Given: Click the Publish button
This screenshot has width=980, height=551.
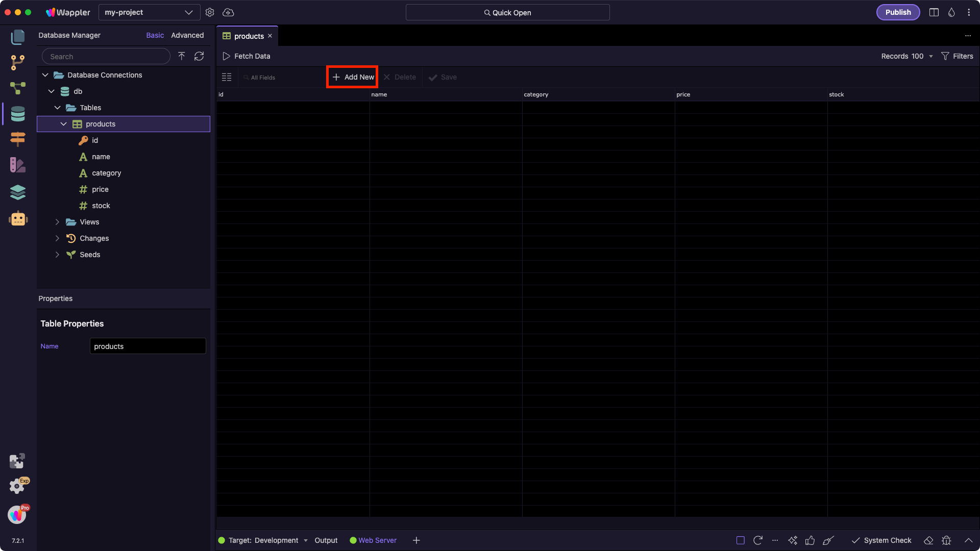Looking at the screenshot, I should point(898,12).
